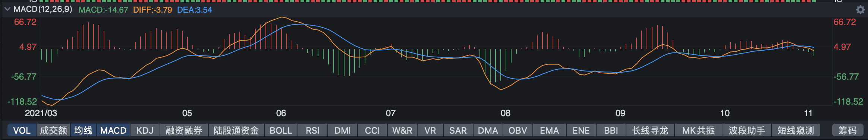Screen dimensions: 868x140
Task: Click the left axis -56.77 value
Action: (24, 77)
